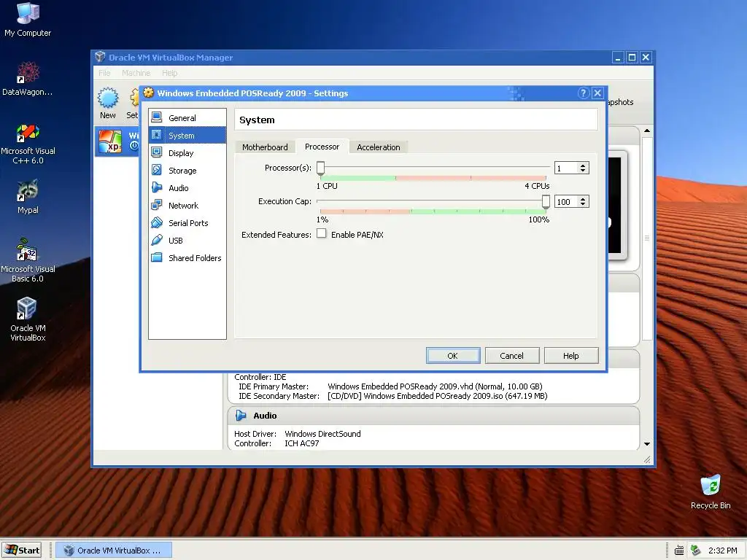Open Network settings in sidebar

(x=187, y=206)
